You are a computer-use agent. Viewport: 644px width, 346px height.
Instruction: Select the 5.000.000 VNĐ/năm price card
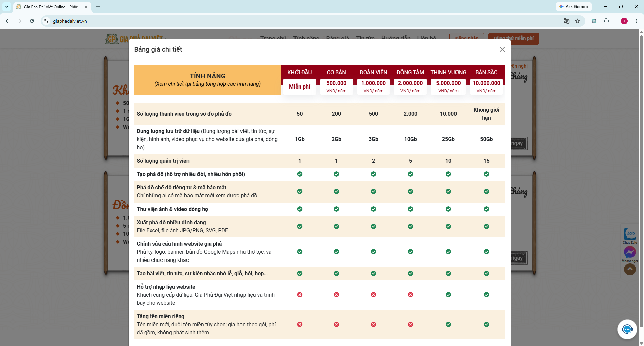[448, 86]
